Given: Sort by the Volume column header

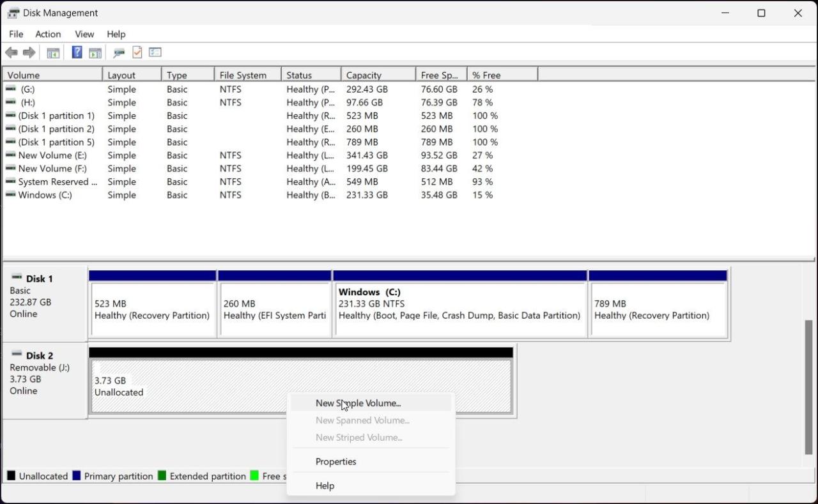Looking at the screenshot, I should coord(52,75).
